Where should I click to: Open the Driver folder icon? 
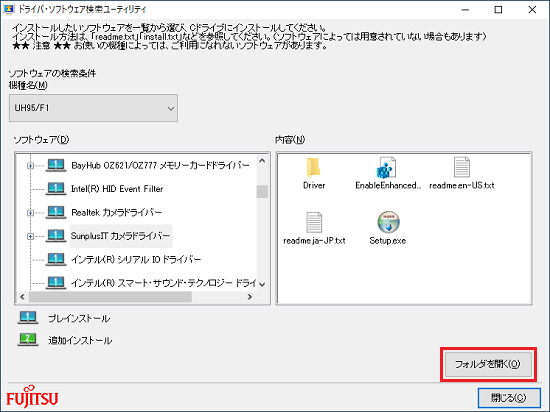pos(313,167)
